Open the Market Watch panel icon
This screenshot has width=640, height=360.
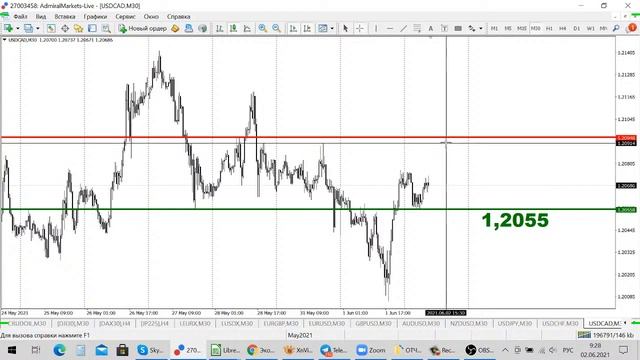pos(51,28)
